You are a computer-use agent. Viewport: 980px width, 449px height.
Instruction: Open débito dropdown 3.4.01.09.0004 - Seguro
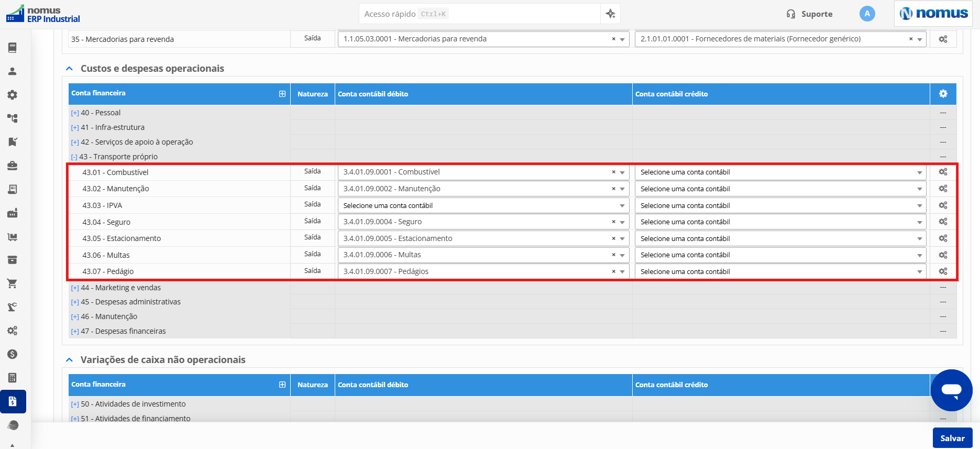coord(483,222)
